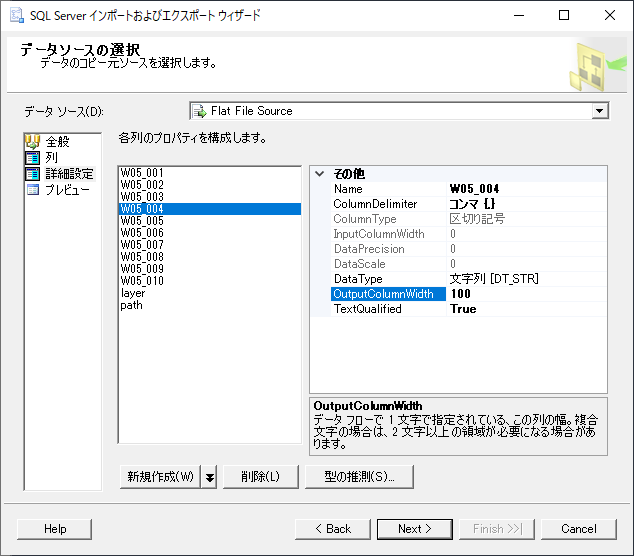
Task: Click the 型の推測(S)... button
Action: click(359, 477)
